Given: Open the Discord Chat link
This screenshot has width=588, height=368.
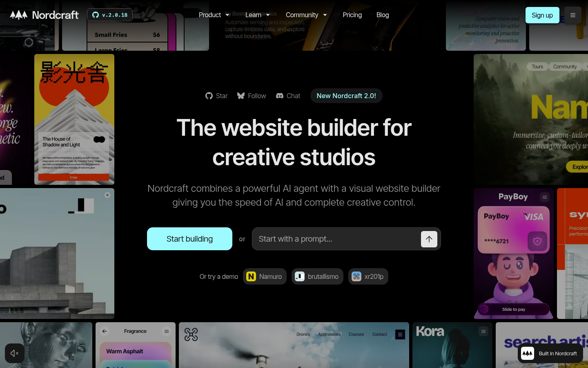Looking at the screenshot, I should point(288,96).
